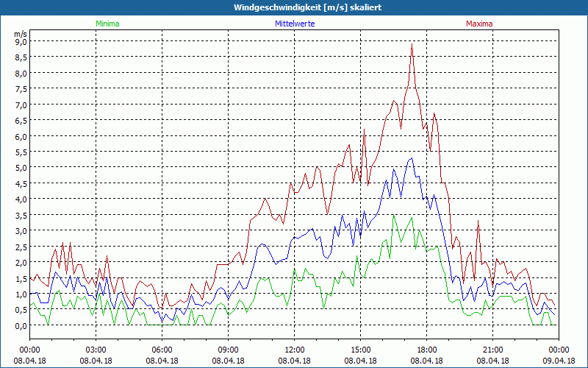This screenshot has width=588, height=368.
Task: Select the 09:00 time axis label
Action: point(229,350)
